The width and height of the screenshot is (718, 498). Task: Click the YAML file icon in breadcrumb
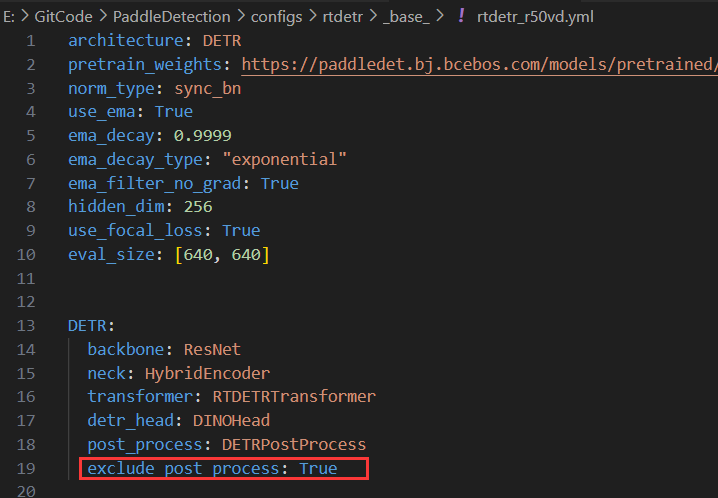coord(460,16)
